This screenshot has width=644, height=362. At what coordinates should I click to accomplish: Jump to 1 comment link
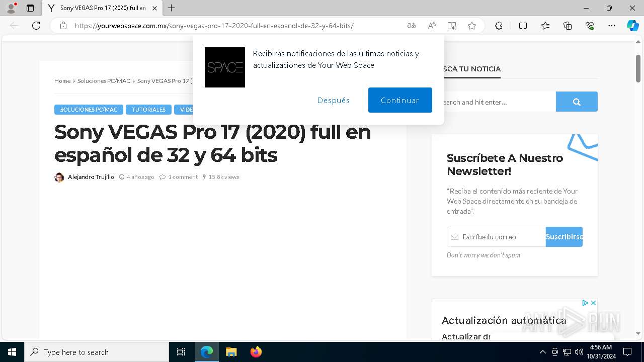(x=183, y=177)
